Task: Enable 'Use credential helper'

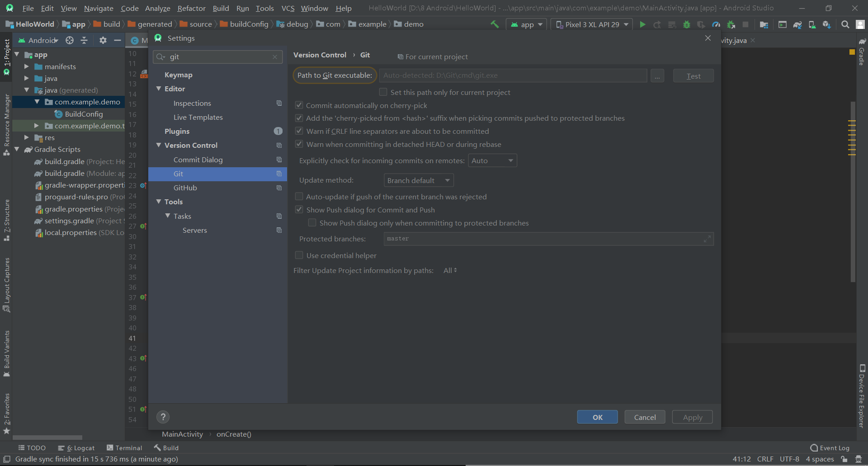Action: click(299, 255)
